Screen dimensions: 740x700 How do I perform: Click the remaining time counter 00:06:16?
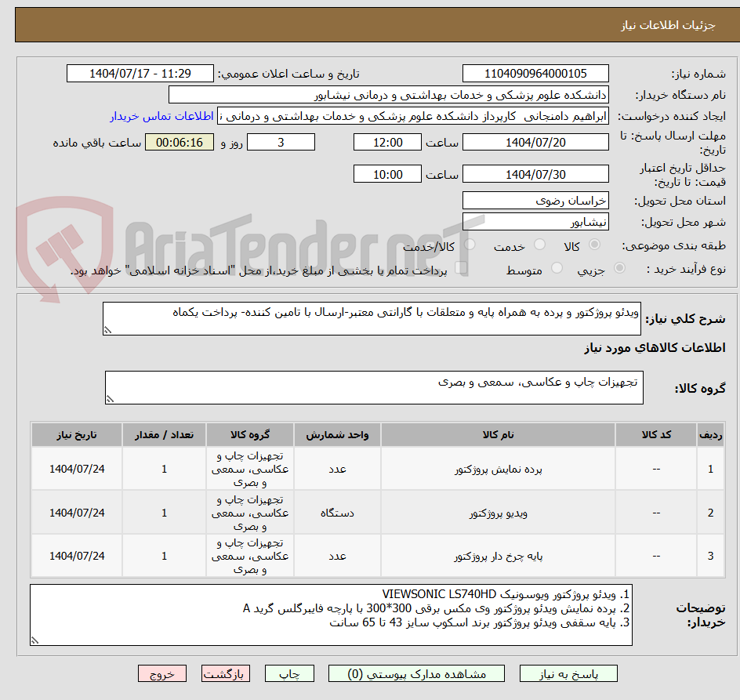[180, 142]
